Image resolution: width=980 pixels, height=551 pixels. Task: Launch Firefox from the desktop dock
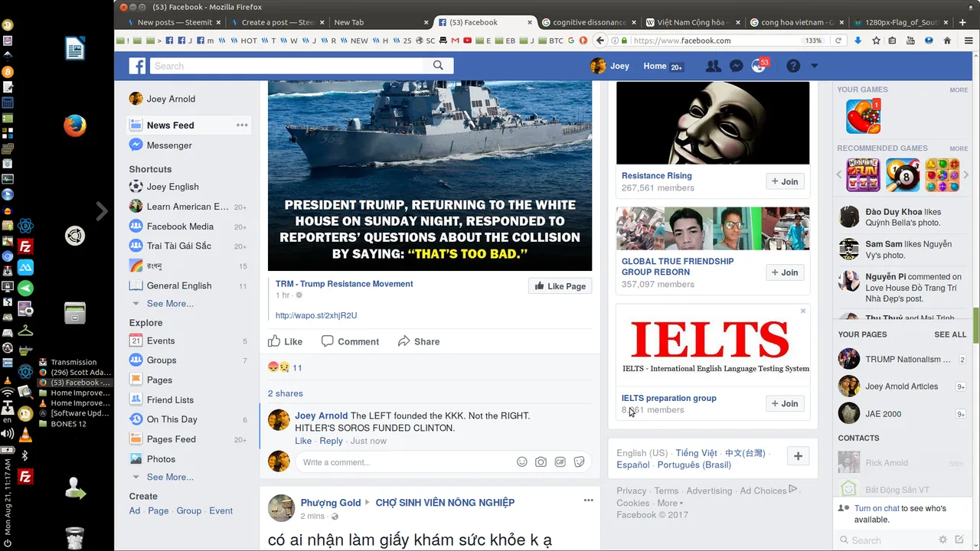[74, 125]
